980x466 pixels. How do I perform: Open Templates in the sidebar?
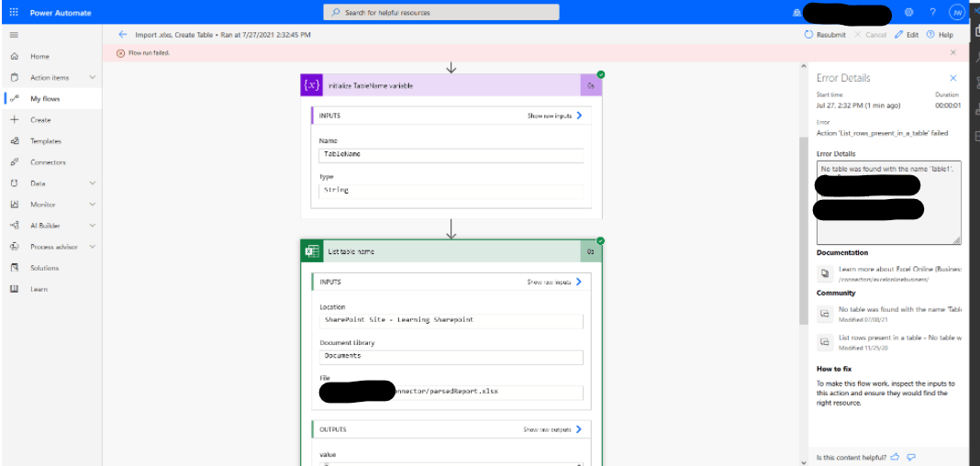(x=46, y=141)
